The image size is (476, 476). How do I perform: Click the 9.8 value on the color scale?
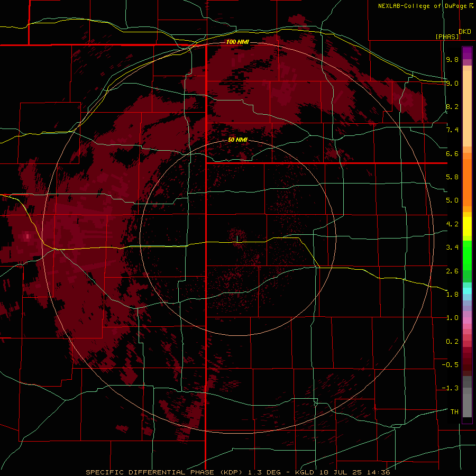(x=452, y=59)
